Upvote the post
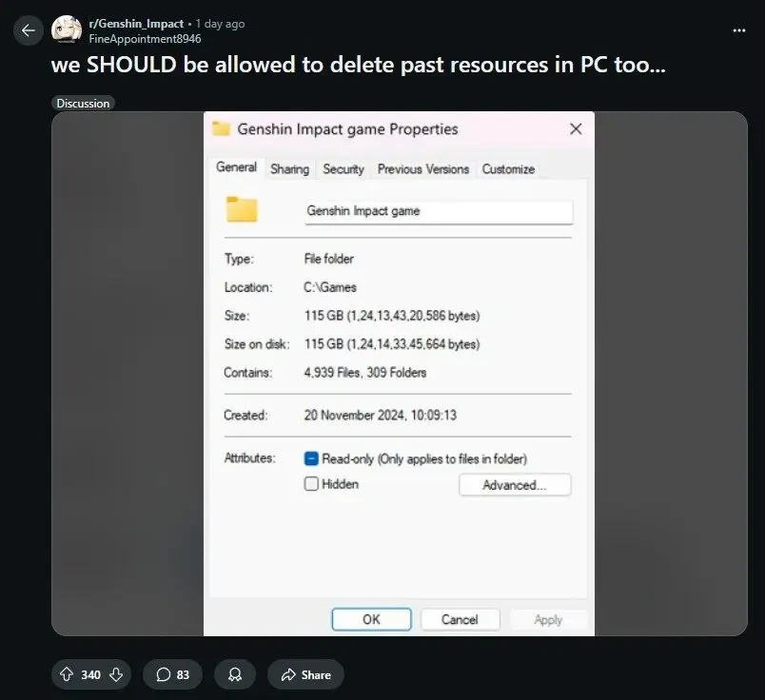The width and height of the screenshot is (765, 700). [x=67, y=674]
